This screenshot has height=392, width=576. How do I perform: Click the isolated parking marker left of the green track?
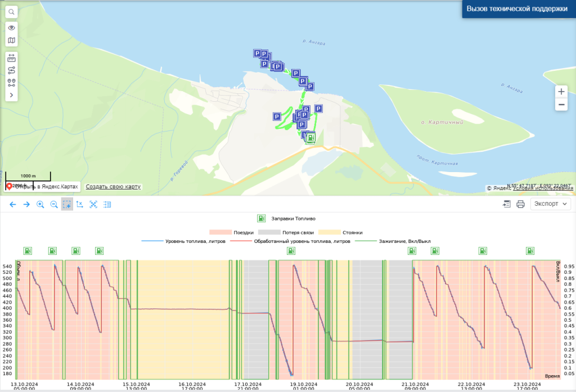click(277, 117)
